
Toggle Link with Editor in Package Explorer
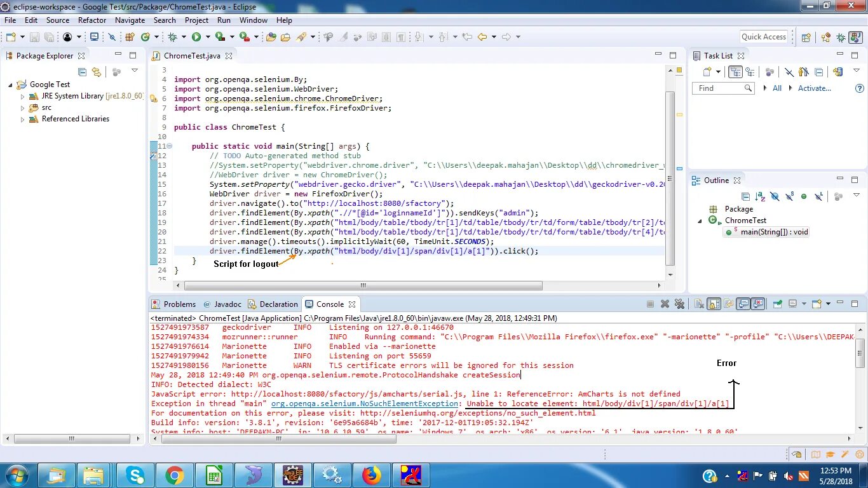tap(96, 72)
